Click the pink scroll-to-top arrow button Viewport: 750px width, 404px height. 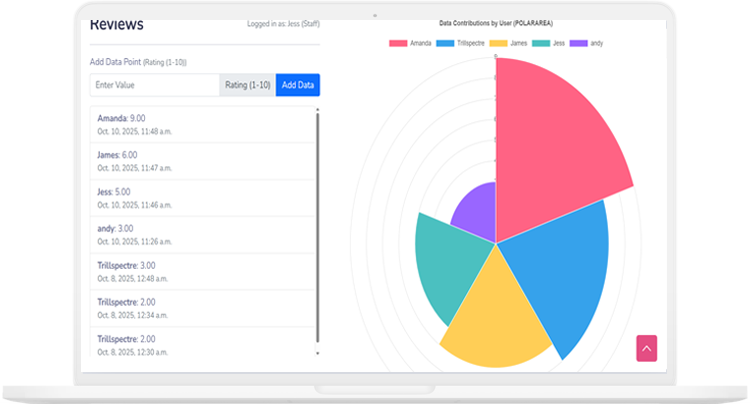[646, 348]
